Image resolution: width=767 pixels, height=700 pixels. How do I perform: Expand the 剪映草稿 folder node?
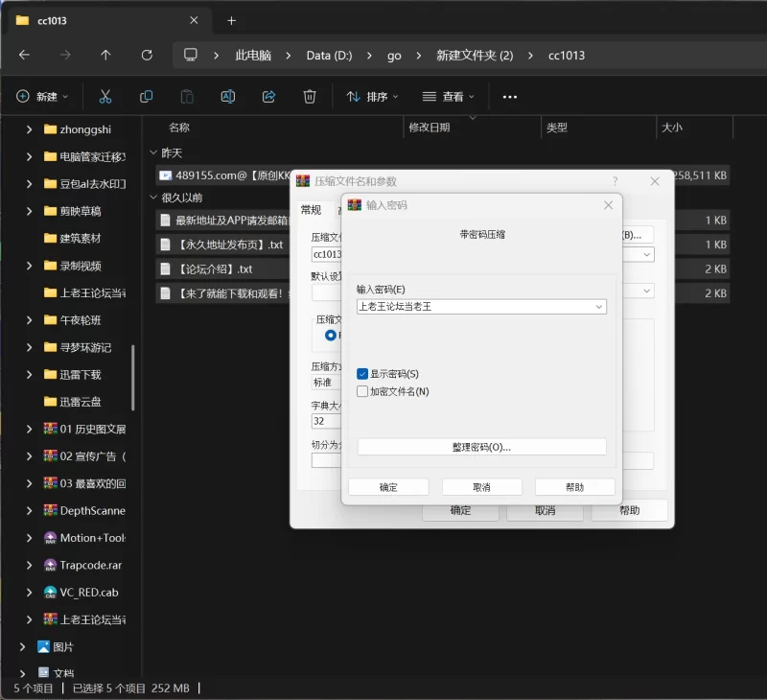click(29, 211)
